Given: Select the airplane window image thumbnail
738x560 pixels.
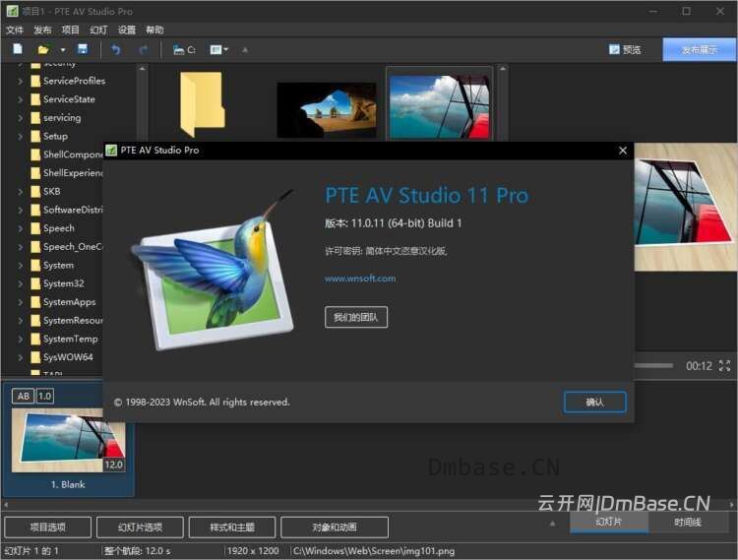Looking at the screenshot, I should coord(440,107).
